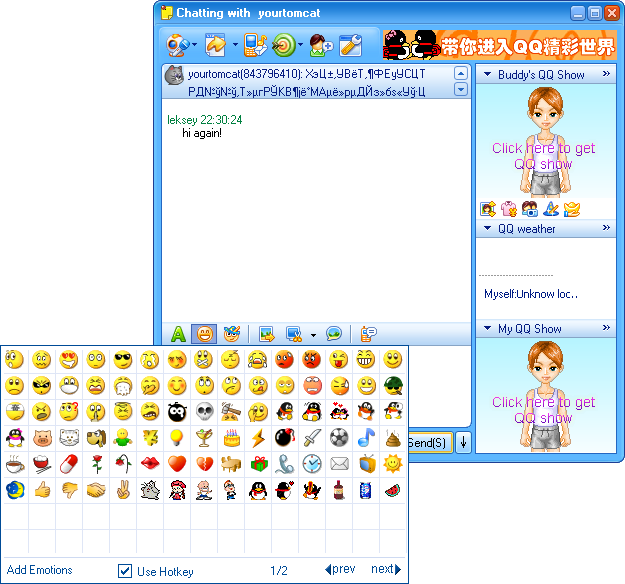The width and height of the screenshot is (625, 584).
Task: Insert the soccer ball emoticon
Action: click(339, 438)
